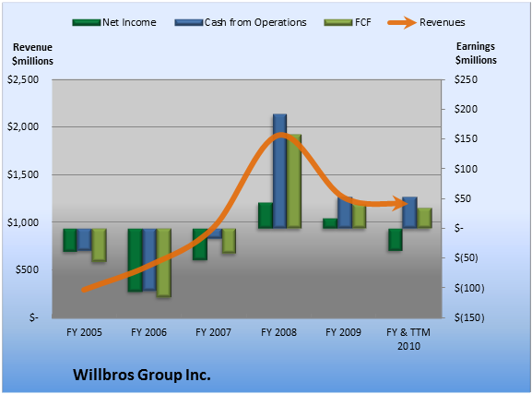Click the '$100' right axis value
This screenshot has height=394, width=532.
tap(466, 169)
